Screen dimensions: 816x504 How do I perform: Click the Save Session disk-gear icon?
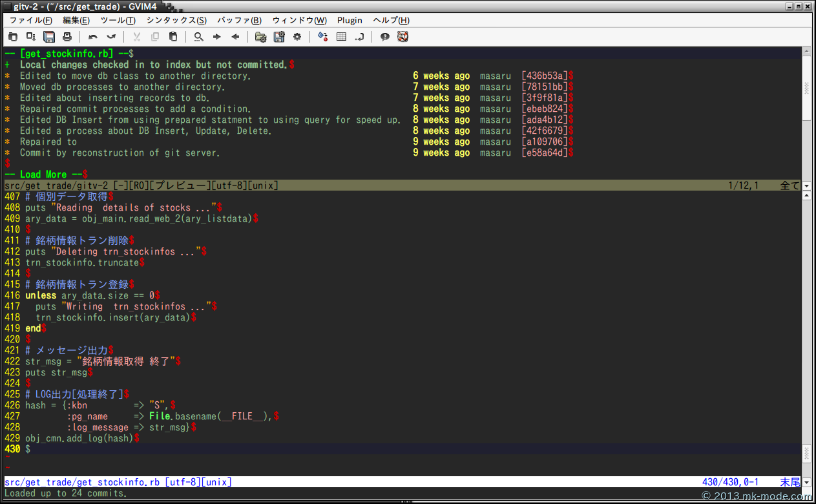[x=279, y=37]
